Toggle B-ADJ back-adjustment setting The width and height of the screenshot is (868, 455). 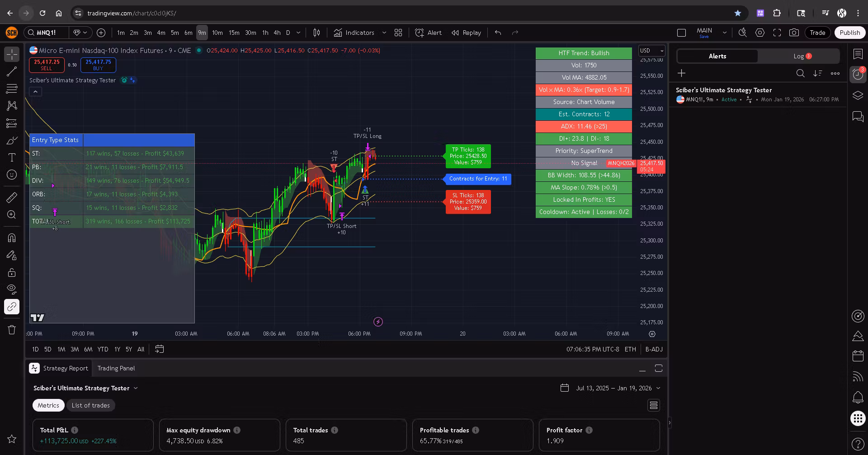click(x=654, y=349)
